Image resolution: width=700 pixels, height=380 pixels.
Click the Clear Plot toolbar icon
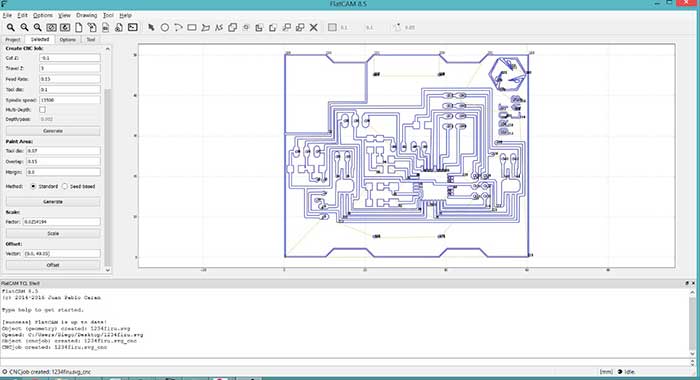pos(51,27)
